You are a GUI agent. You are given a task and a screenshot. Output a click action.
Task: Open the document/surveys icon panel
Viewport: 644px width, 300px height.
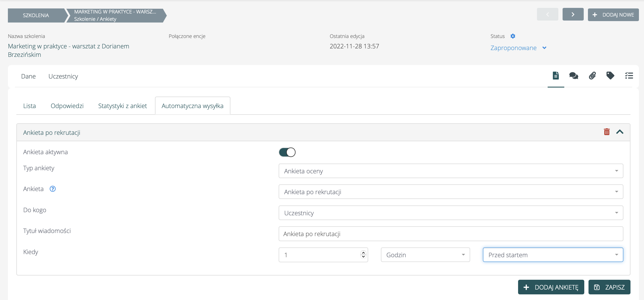pos(556,76)
